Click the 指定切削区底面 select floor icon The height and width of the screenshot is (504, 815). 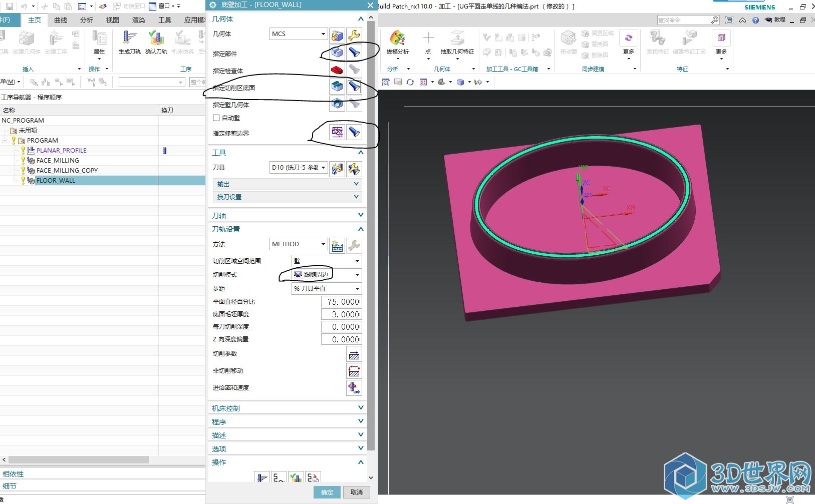click(337, 87)
